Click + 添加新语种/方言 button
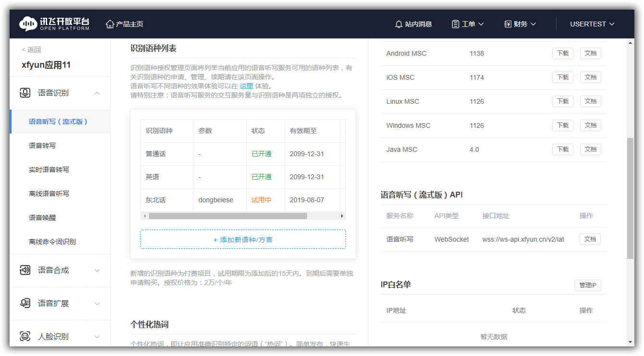This screenshot has width=644, height=356. (243, 239)
